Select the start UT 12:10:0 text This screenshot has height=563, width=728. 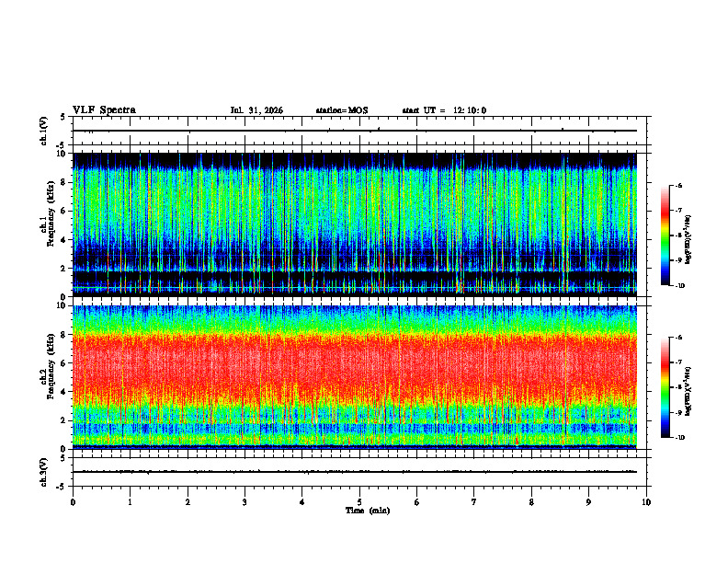pos(444,110)
